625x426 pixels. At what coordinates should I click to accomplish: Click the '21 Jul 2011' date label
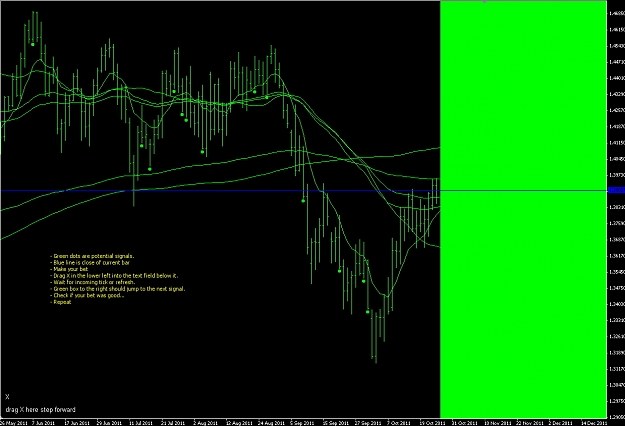[x=173, y=423]
